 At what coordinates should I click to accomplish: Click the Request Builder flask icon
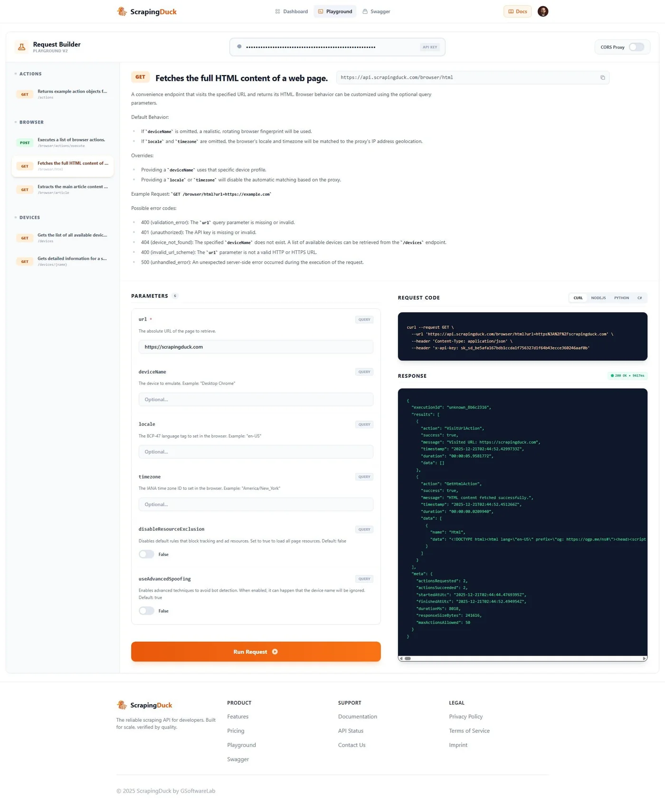click(22, 47)
